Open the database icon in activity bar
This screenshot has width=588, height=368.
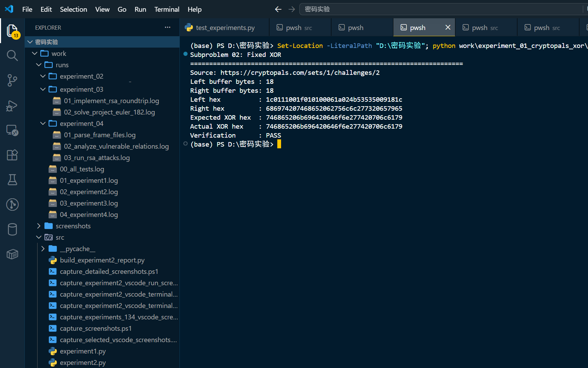(x=12, y=229)
